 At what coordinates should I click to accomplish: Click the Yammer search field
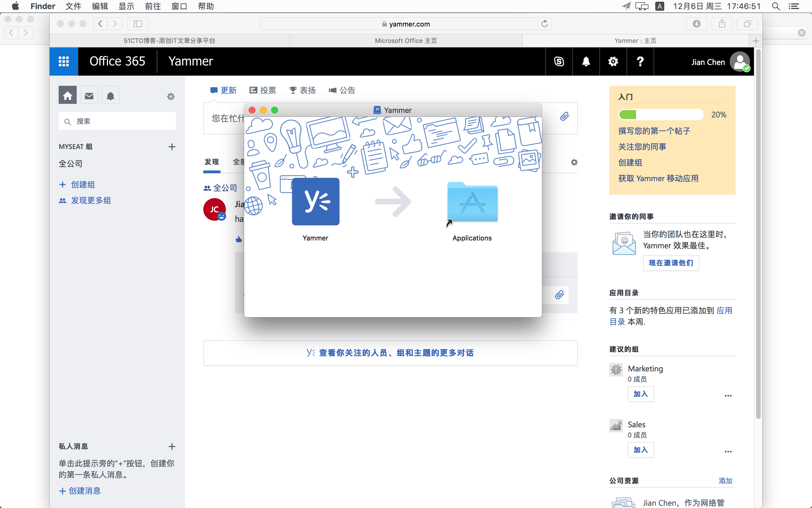coord(117,121)
